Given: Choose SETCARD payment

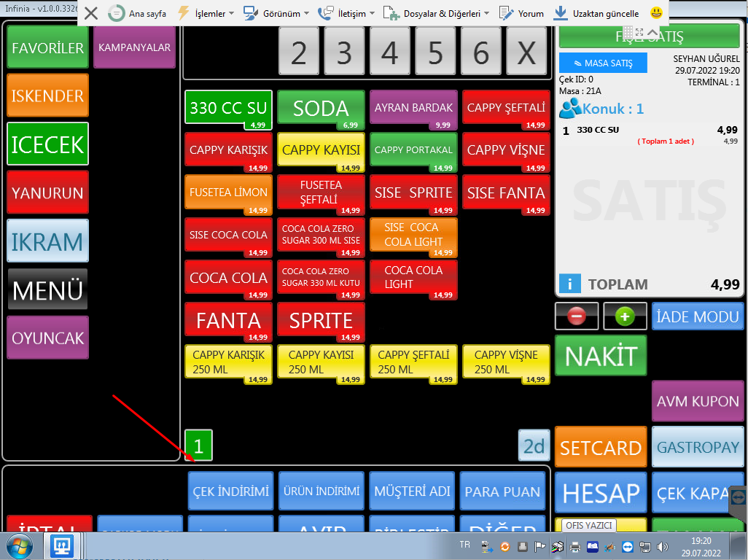Looking at the screenshot, I should pos(601,447).
